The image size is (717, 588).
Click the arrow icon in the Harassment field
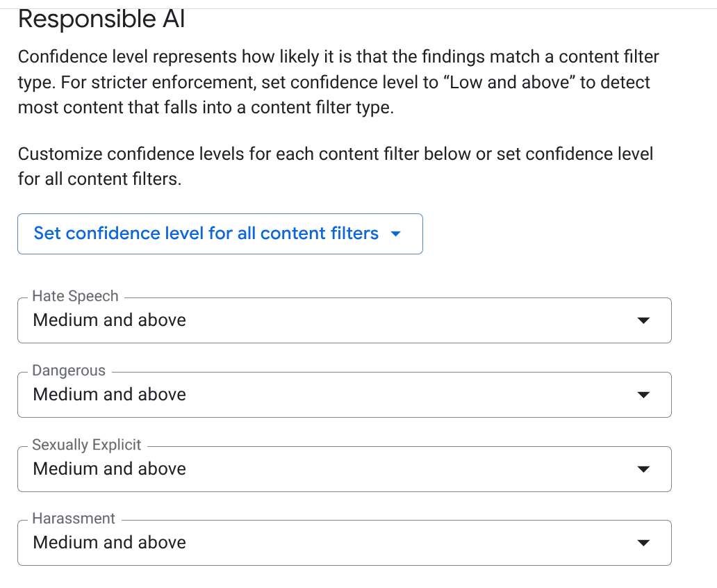(x=643, y=543)
